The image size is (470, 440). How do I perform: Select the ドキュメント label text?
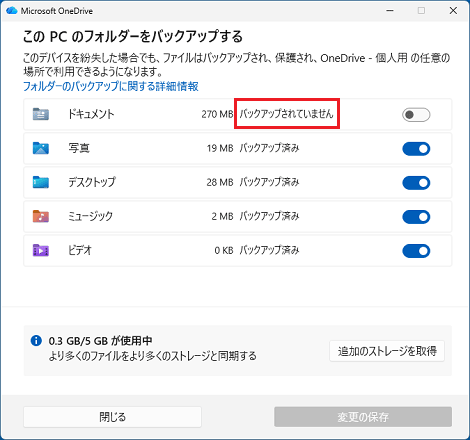click(x=91, y=114)
